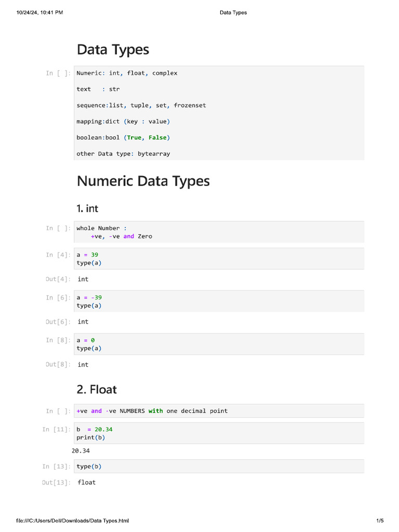This screenshot has height=532, width=399.
Task: Click the "2. Float" section heading
Action: coord(97,390)
